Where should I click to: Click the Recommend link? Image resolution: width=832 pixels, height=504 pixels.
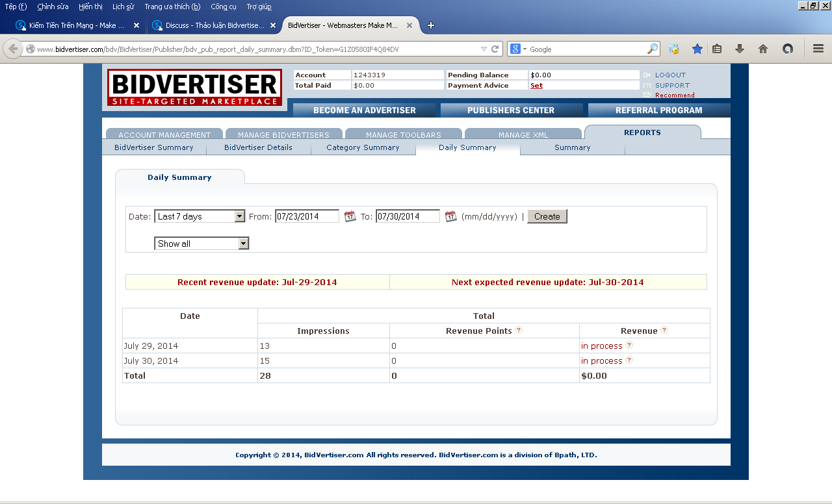(675, 95)
